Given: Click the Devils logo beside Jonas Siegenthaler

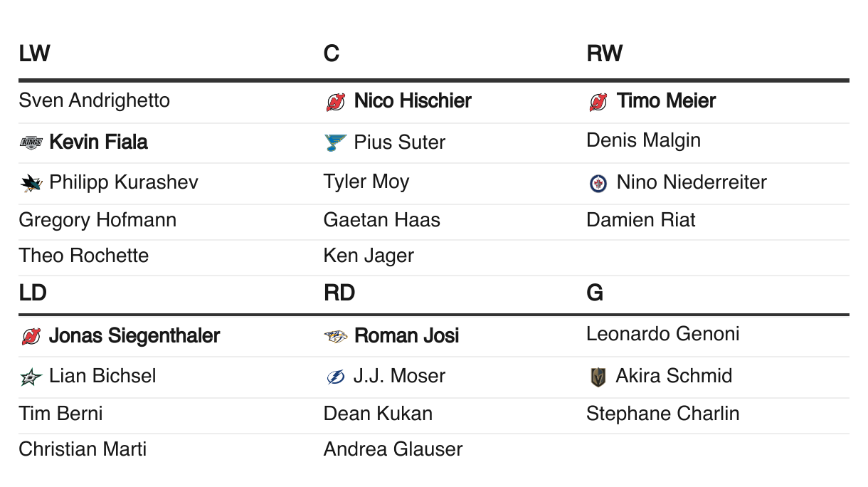Looking at the screenshot, I should point(31,336).
